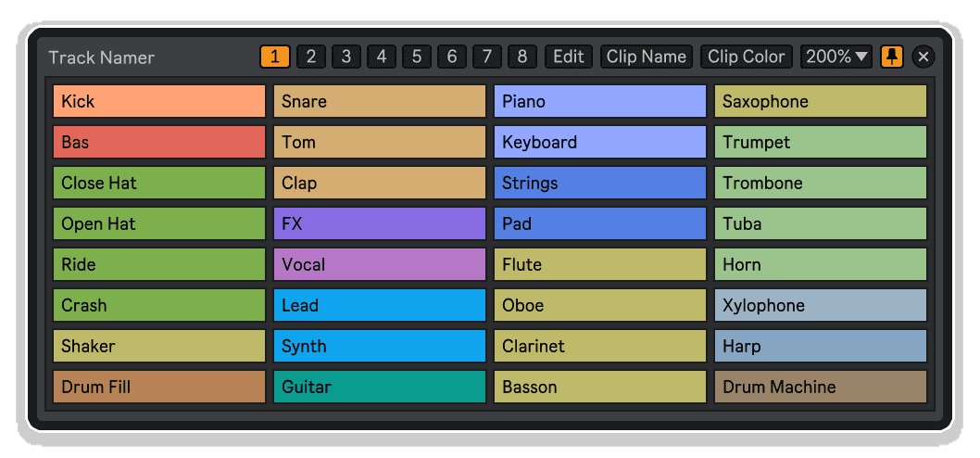Click the Track Namer title text
The width and height of the screenshot is (980, 458).
tap(101, 57)
